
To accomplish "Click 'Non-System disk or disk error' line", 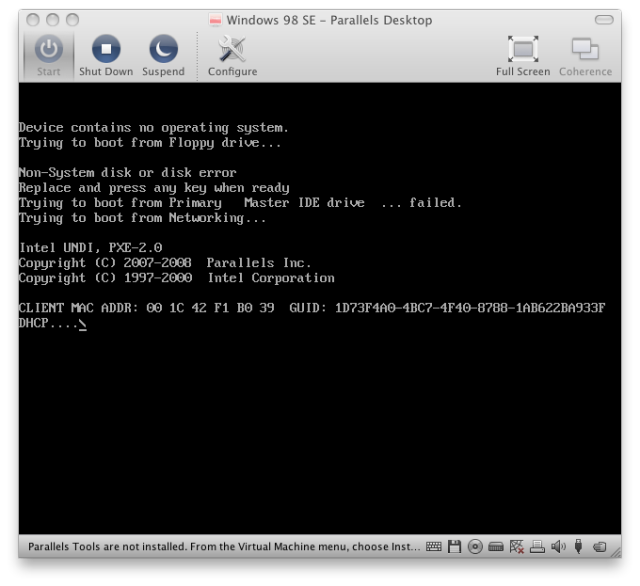I will [x=128, y=173].
